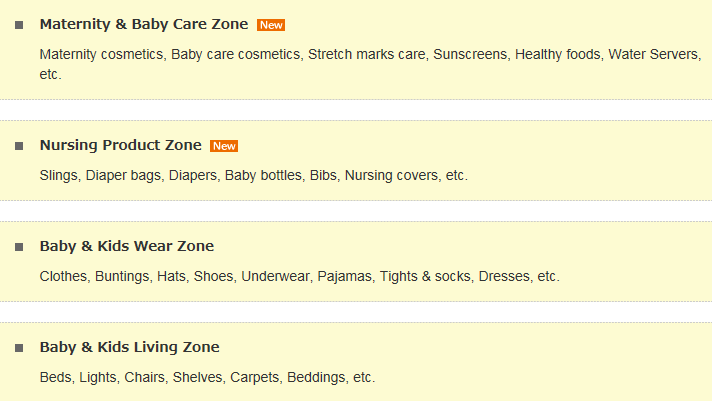The width and height of the screenshot is (712, 401).
Task: Click the Clothes, Buntings, Hats description line
Action: 299,277
